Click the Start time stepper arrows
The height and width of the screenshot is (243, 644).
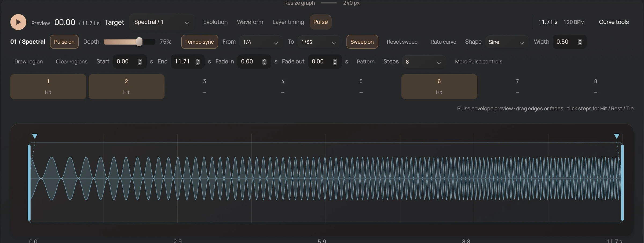click(x=140, y=62)
